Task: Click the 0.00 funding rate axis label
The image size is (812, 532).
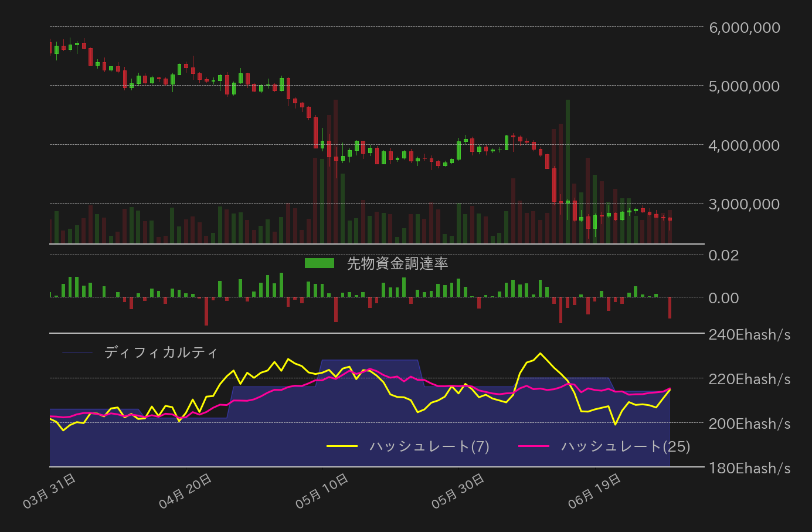Action: 723,298
